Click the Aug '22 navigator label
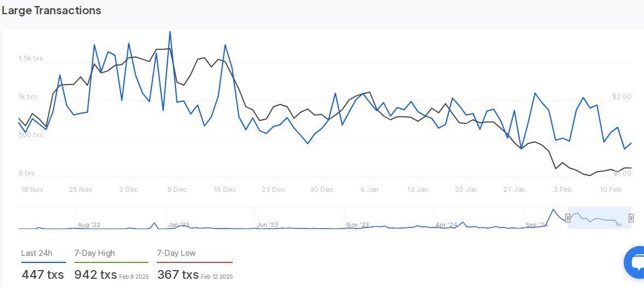 [89, 225]
